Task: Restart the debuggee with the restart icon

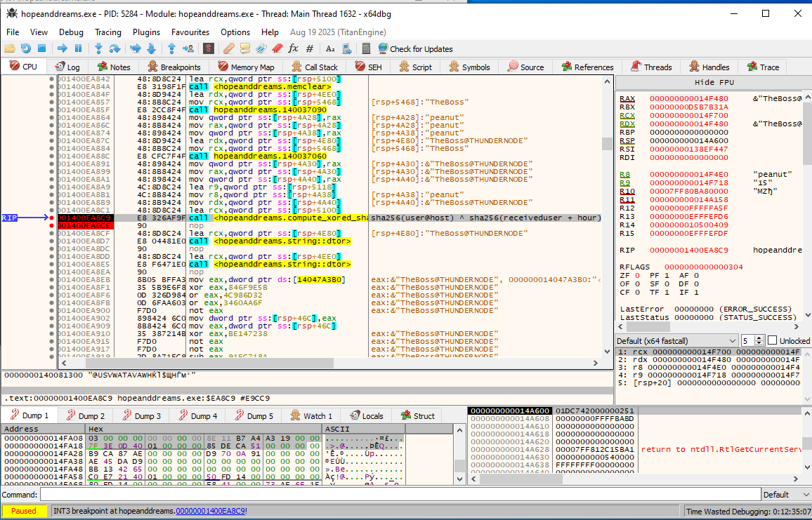Action: 25,48
